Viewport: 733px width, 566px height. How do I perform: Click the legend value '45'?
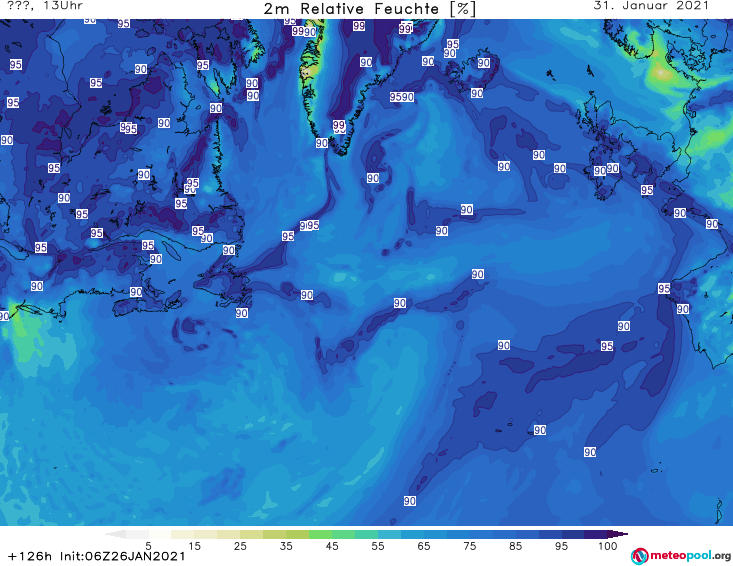pos(332,546)
